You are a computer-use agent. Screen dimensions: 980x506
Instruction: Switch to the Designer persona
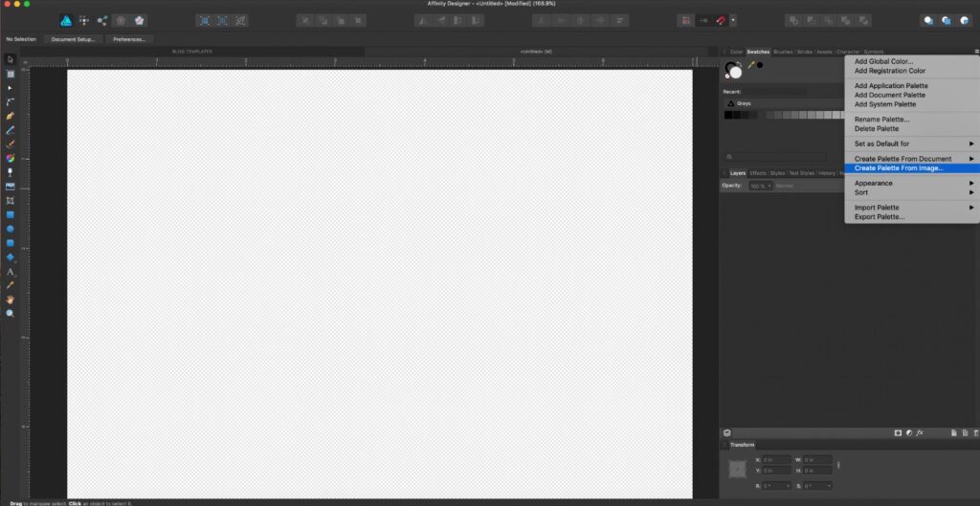66,21
